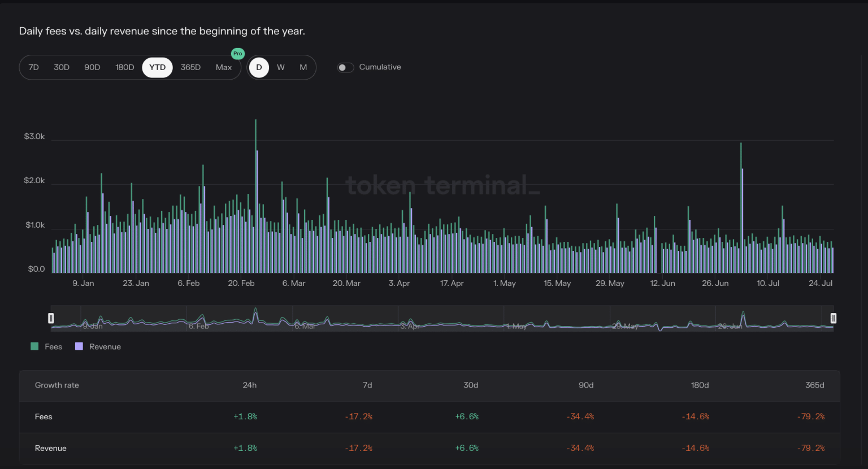Open the 365D view
868x469 pixels.
(190, 67)
